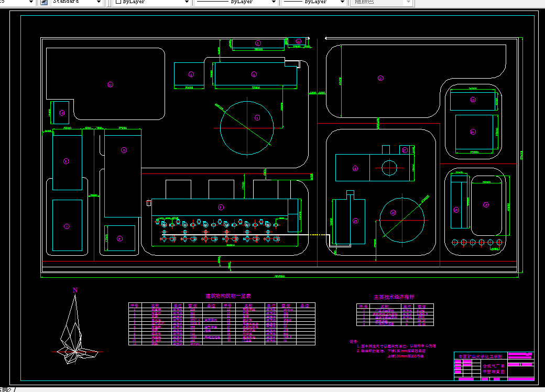Click the 建筑物构筑物一览表 table title
Image resolution: width=545 pixels, height=392 pixels.
click(x=228, y=296)
